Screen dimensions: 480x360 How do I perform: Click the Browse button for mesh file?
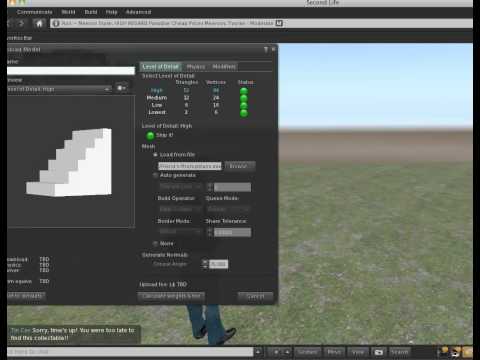click(x=240, y=166)
